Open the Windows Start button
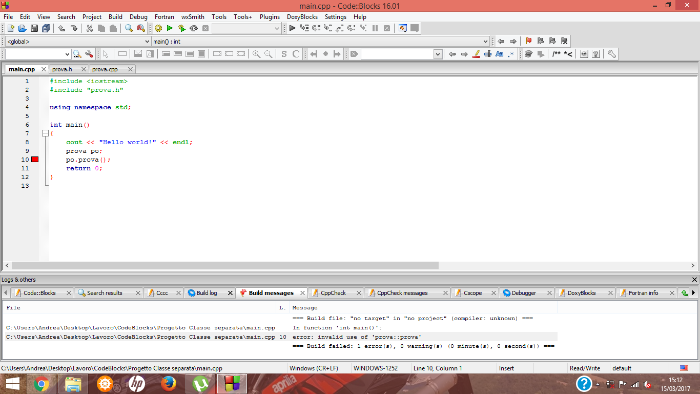 click(12, 384)
